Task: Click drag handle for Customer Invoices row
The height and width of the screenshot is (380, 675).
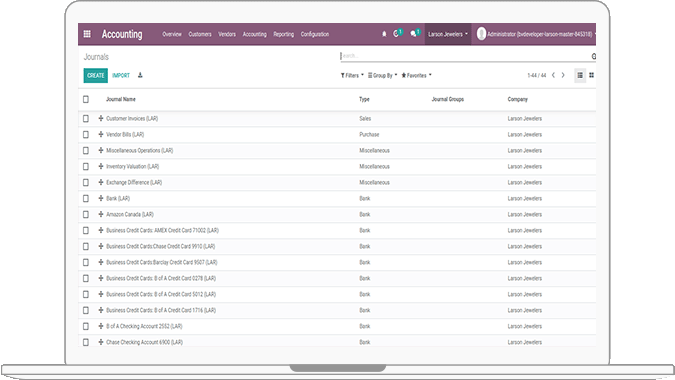Action: [x=101, y=118]
